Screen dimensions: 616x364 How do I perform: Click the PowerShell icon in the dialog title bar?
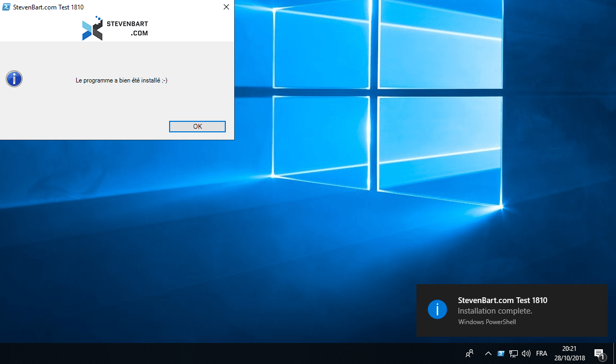[x=6, y=7]
